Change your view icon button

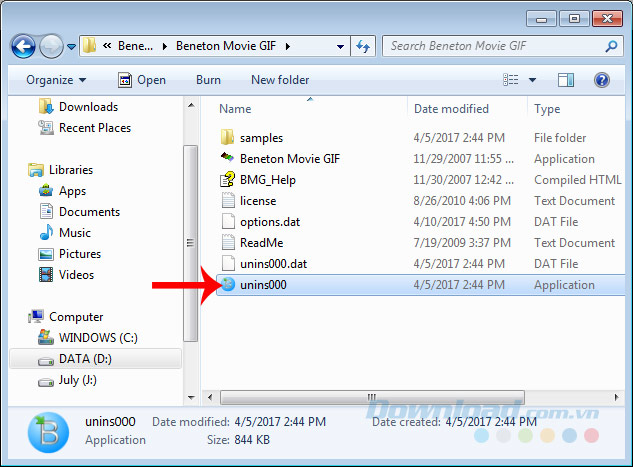[511, 80]
